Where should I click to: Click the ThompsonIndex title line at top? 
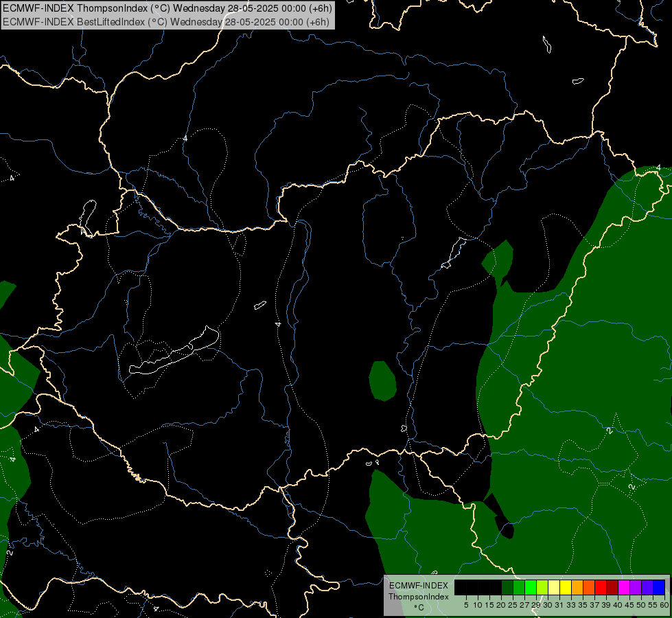(x=167, y=8)
